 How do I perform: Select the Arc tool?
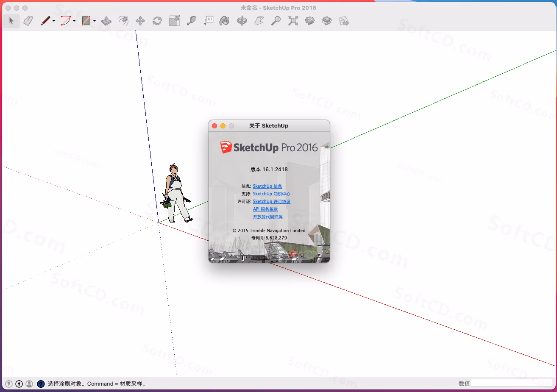point(66,21)
